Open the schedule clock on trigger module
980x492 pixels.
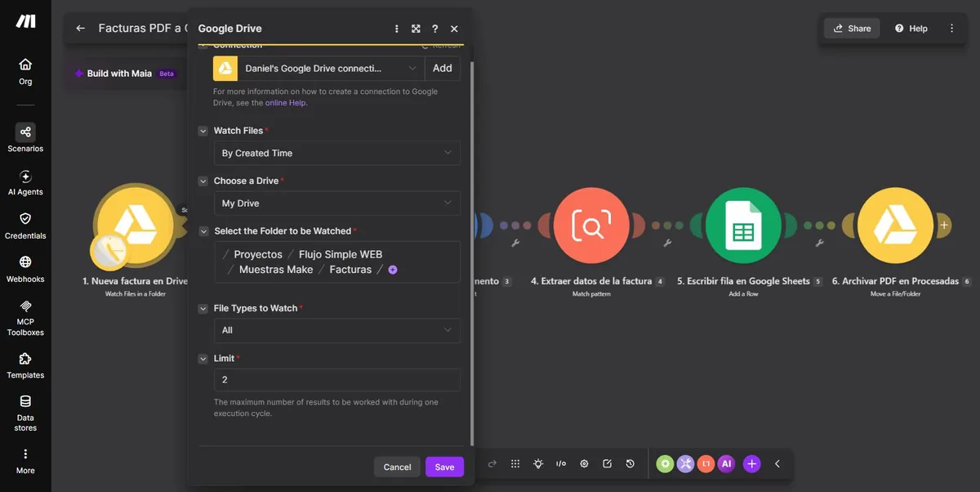point(109,252)
